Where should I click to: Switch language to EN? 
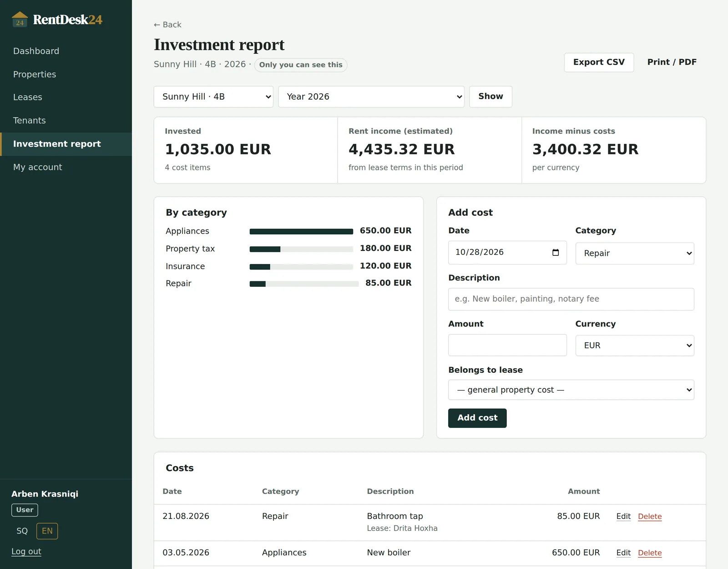(47, 531)
